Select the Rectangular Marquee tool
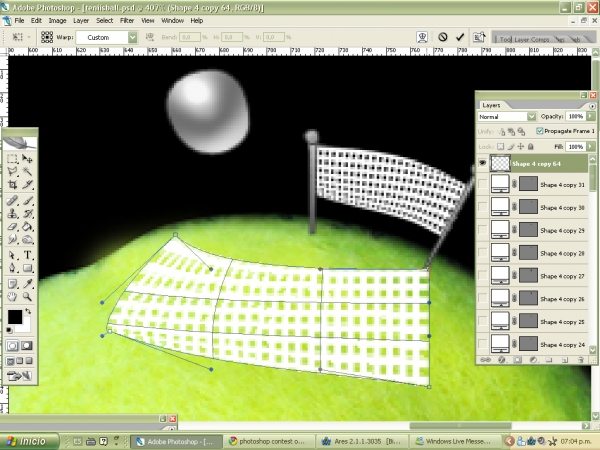Viewport: 600px width, 450px height. coord(12,158)
